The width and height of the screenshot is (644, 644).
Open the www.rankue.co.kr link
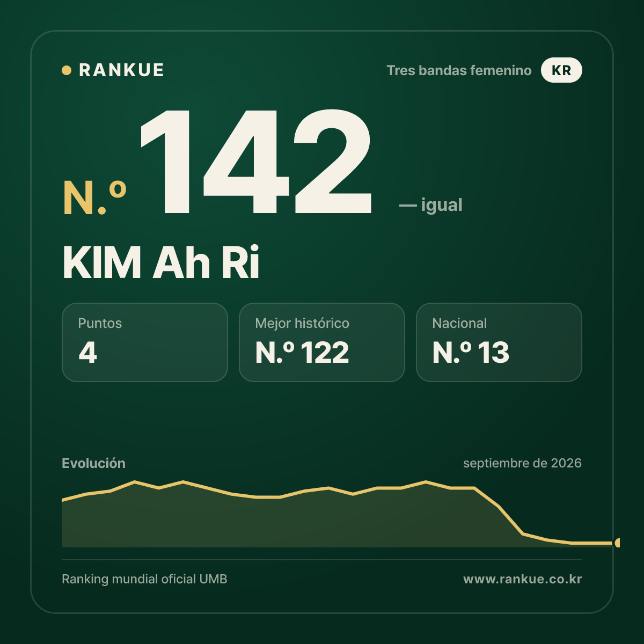coord(522,579)
